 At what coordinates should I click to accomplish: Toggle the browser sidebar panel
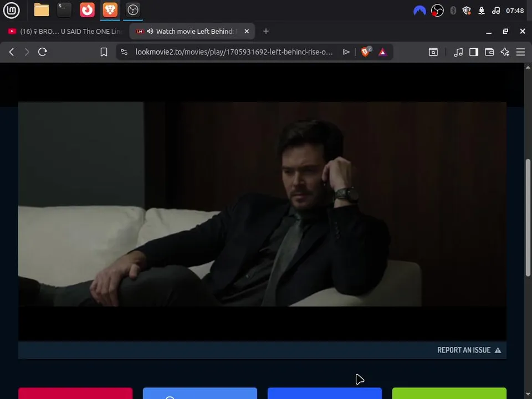[x=474, y=52]
